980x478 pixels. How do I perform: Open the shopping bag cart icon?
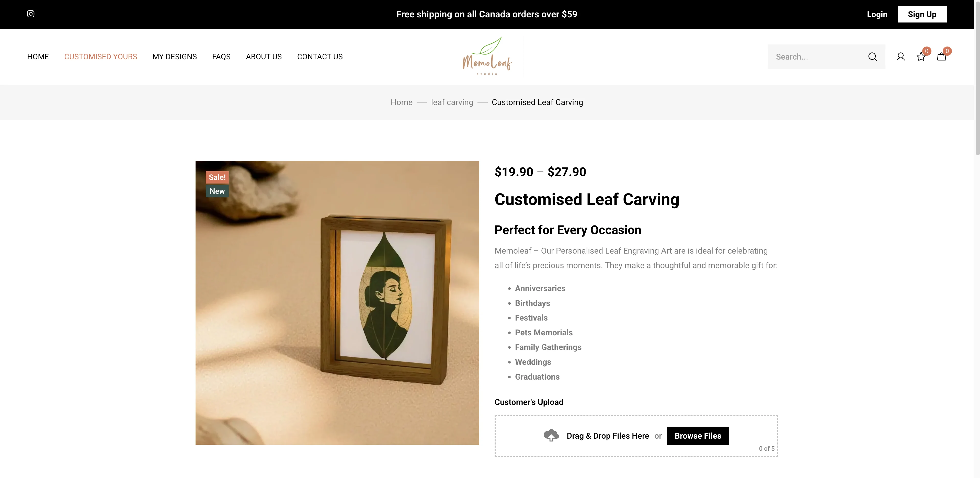coord(942,57)
